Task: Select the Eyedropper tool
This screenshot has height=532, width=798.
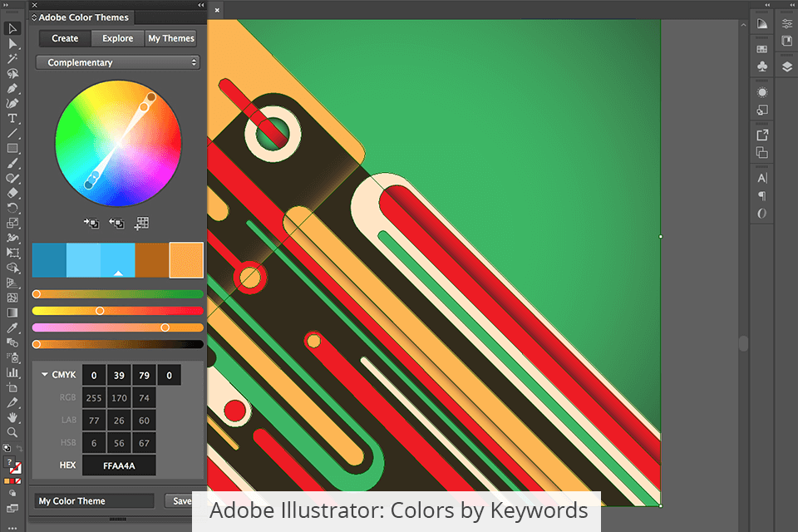Action: [12, 328]
